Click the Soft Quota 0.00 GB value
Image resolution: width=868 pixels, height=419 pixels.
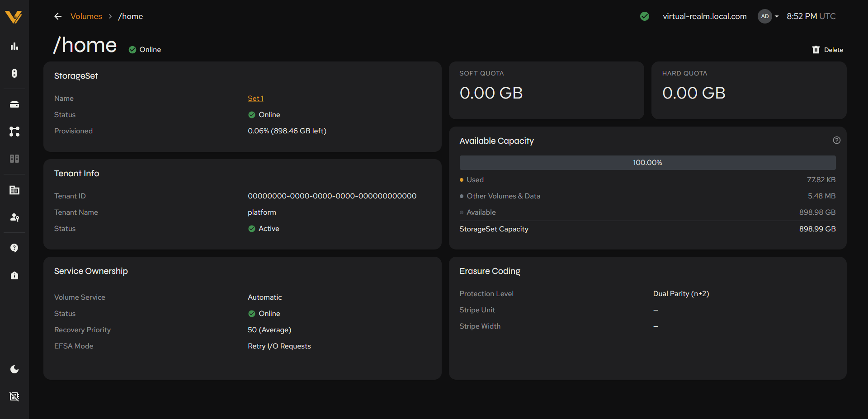491,93
